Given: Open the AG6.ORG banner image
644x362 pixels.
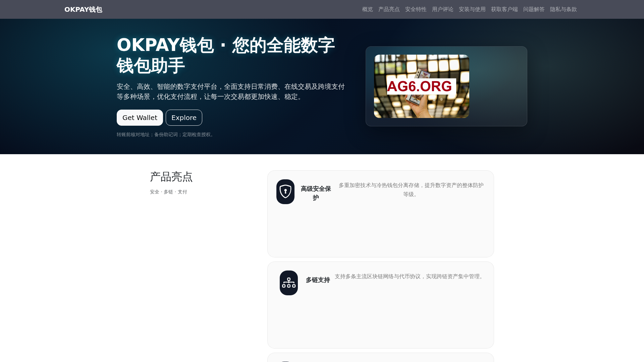Looking at the screenshot, I should [422, 86].
